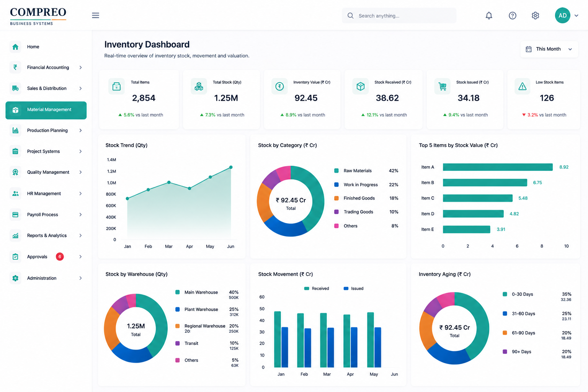
Task: Click the Search anything input field
Action: tap(399, 16)
